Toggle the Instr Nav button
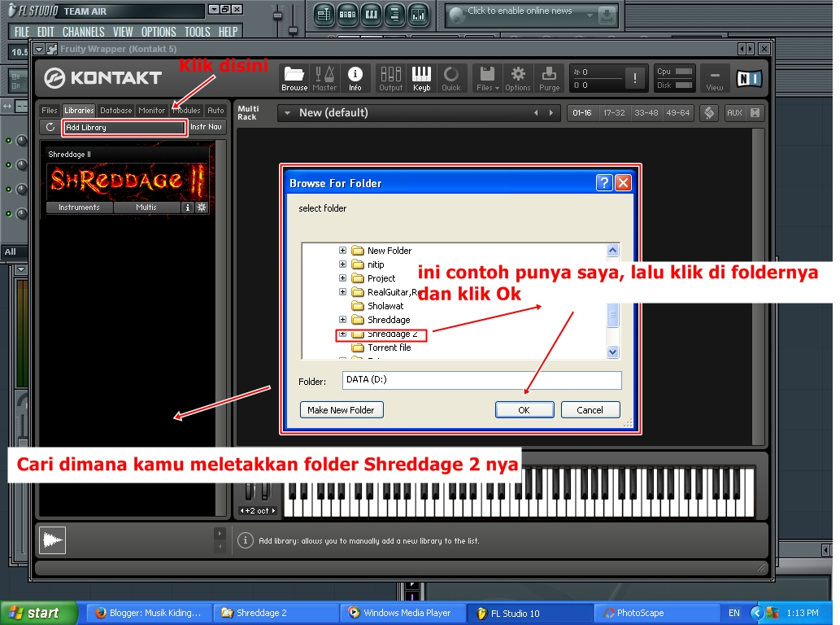The image size is (840, 625). coord(206,127)
